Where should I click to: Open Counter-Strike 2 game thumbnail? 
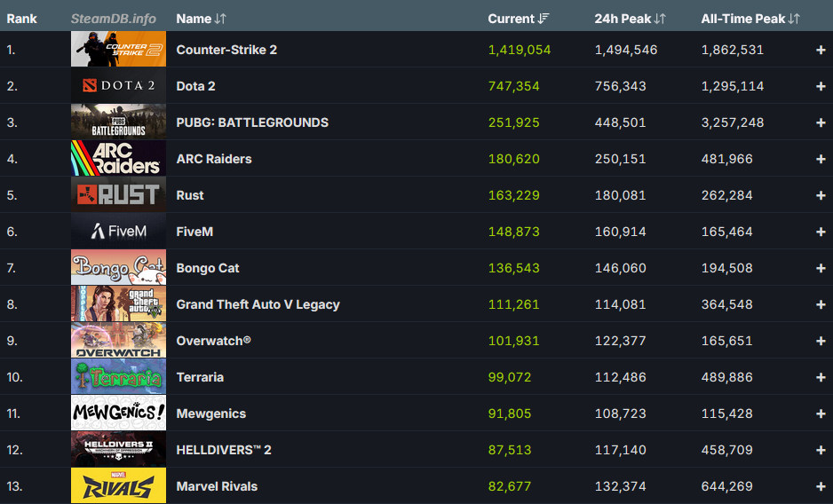pyautogui.click(x=118, y=49)
